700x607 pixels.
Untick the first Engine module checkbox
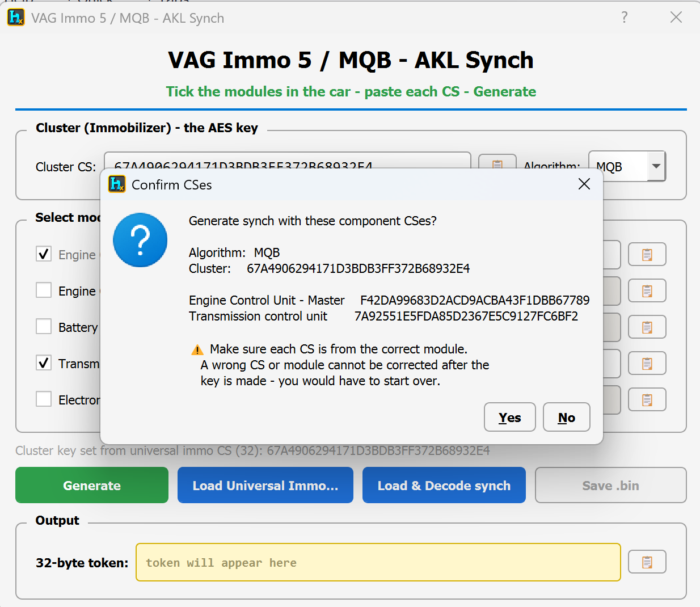(x=44, y=254)
